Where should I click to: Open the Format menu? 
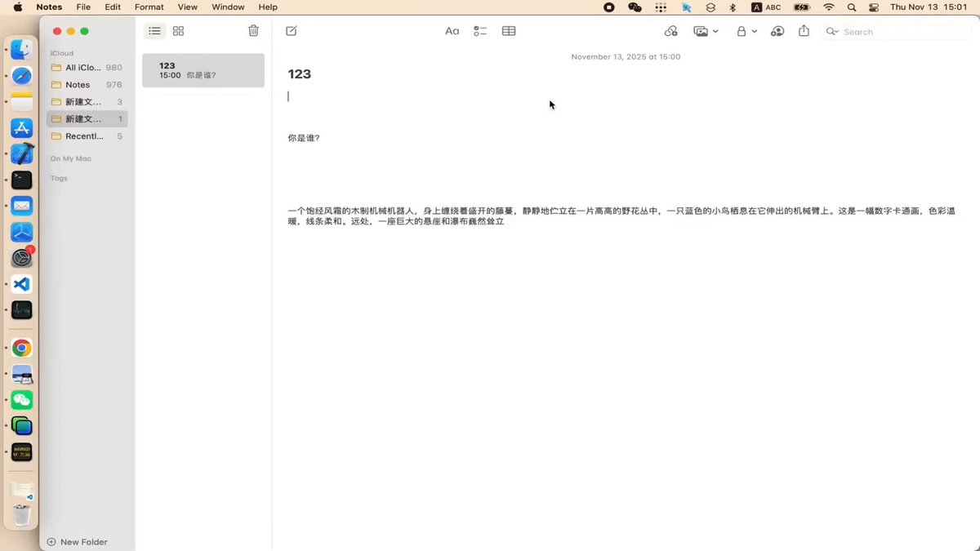pos(149,7)
